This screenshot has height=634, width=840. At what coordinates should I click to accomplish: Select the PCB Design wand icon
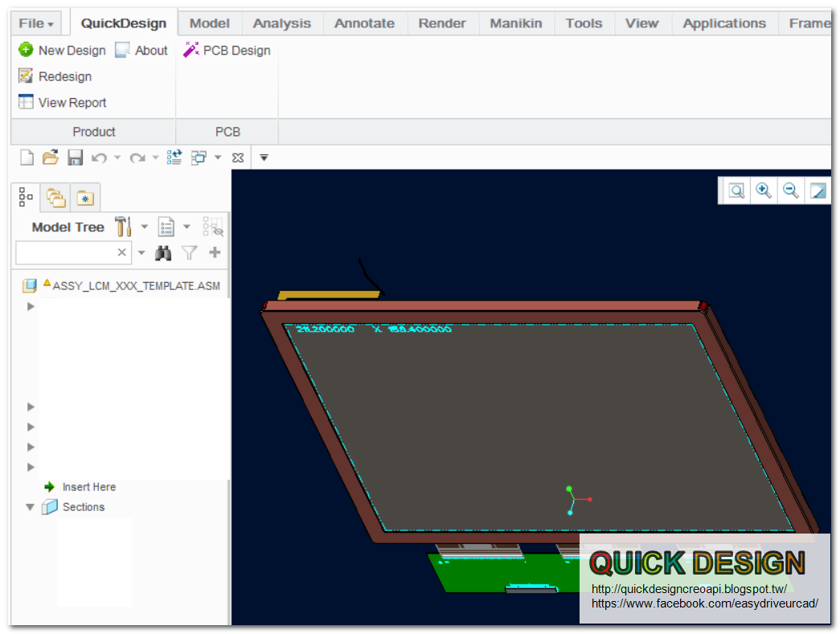coord(191,50)
